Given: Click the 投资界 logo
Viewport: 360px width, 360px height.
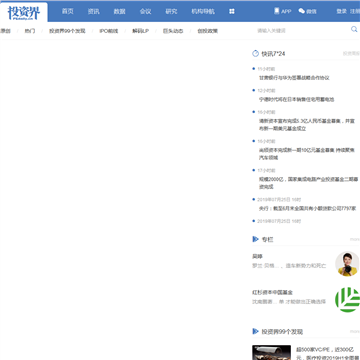Looking at the screenshot, I should click(24, 13).
